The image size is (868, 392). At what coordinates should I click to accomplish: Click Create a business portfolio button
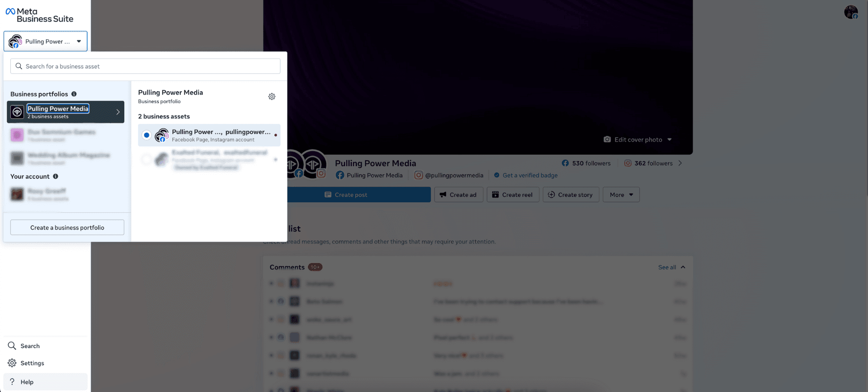67,227
